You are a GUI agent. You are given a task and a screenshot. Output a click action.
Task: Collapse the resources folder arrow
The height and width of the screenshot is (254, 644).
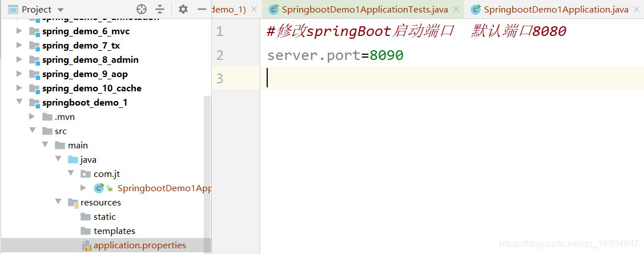tap(58, 202)
